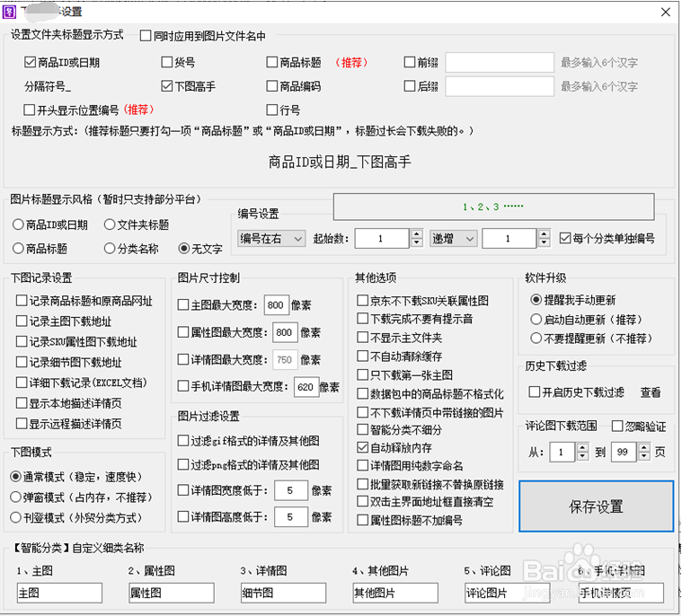
Task: Click the 查看 history link
Action: (x=651, y=392)
